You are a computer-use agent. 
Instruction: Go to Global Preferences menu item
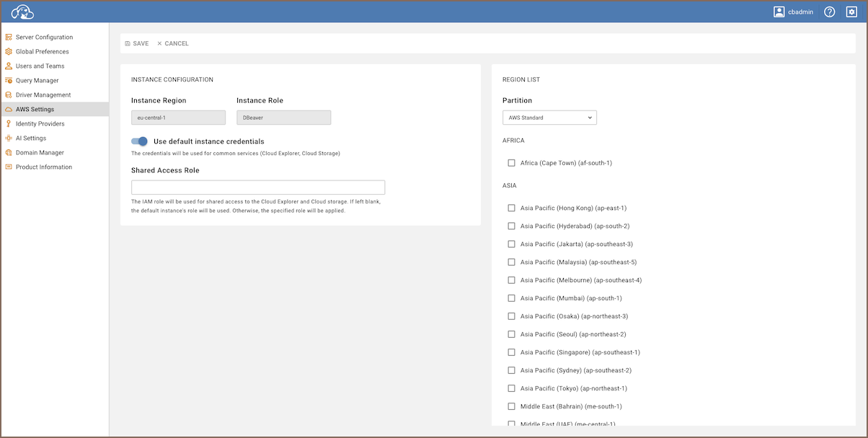pyautogui.click(x=43, y=52)
